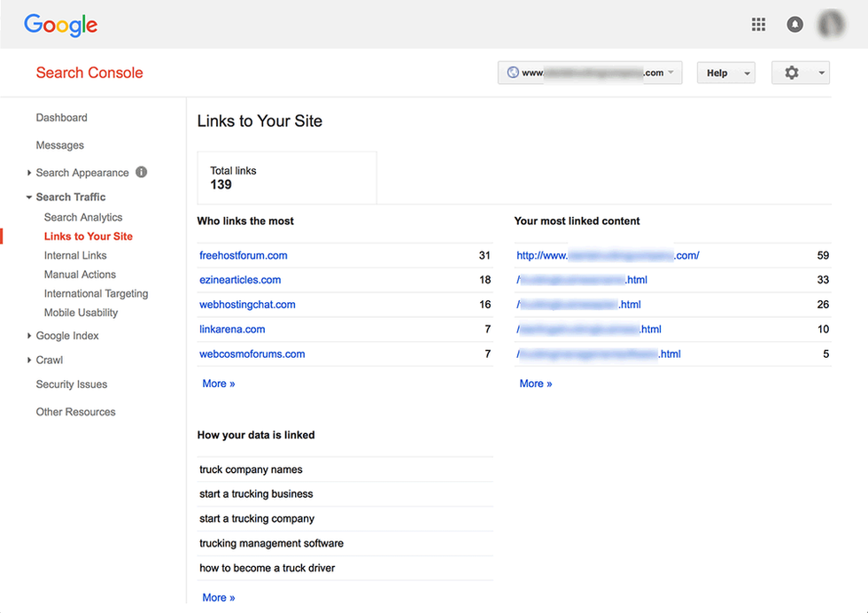This screenshot has height=613, width=868.
Task: Expand the Search Appearance section
Action: pos(28,173)
